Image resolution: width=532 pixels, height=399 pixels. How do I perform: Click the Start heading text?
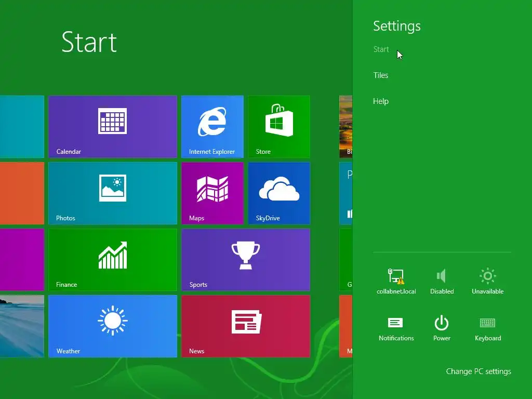(89, 42)
